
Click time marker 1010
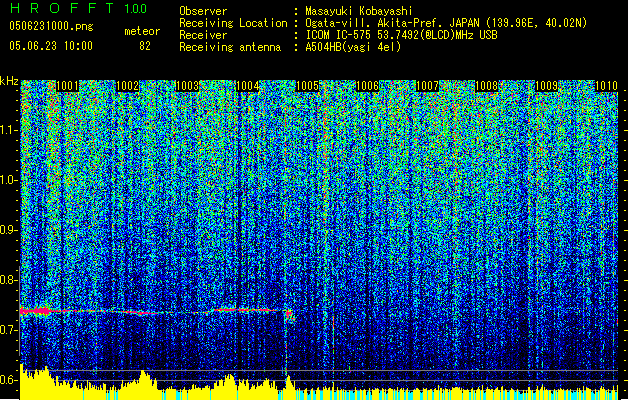(606, 86)
